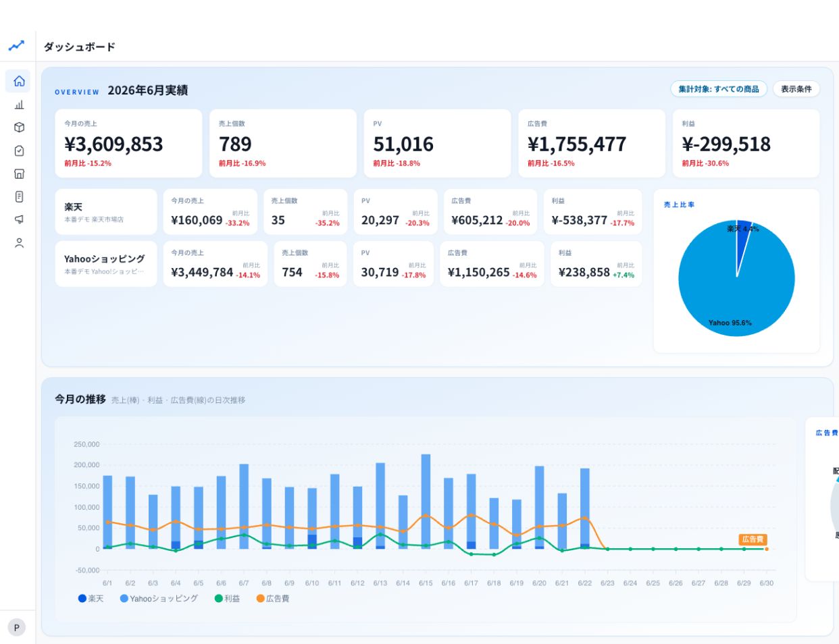
Task: Open the megaphone advertising sidebar icon
Action: [x=19, y=219]
